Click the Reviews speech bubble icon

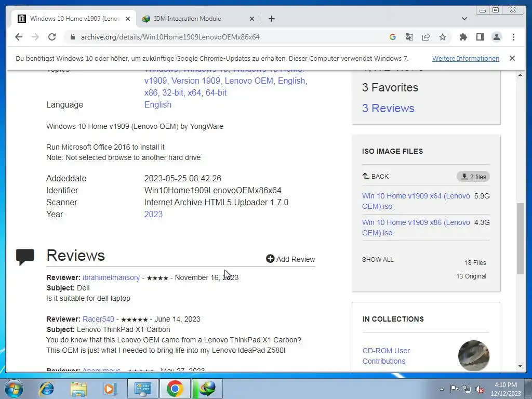[x=25, y=257]
